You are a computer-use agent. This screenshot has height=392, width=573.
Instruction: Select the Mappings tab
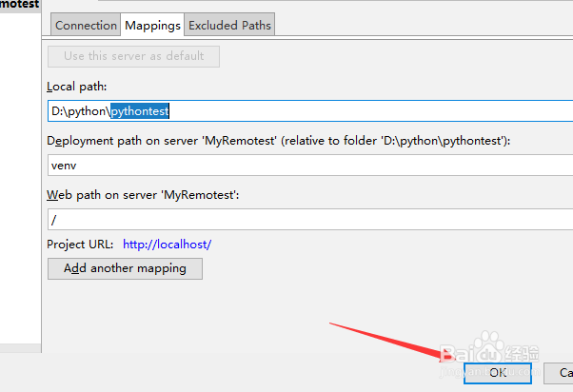coord(152,25)
